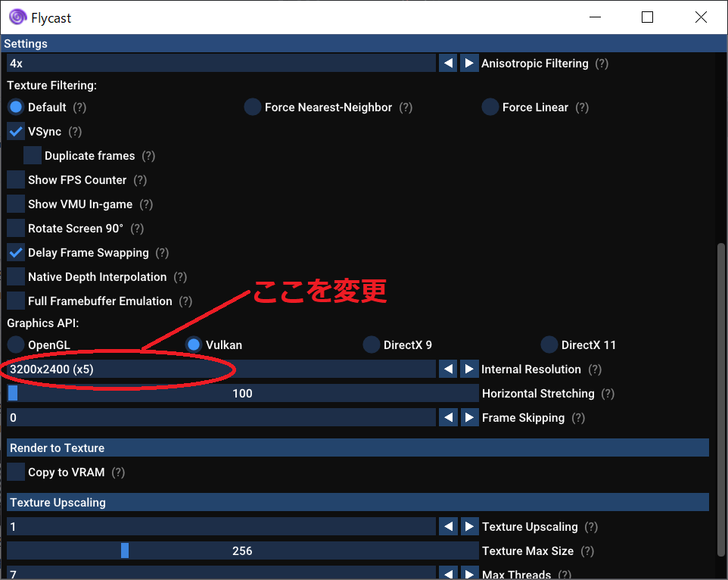Show help for Rotate Screen 90°

click(137, 228)
